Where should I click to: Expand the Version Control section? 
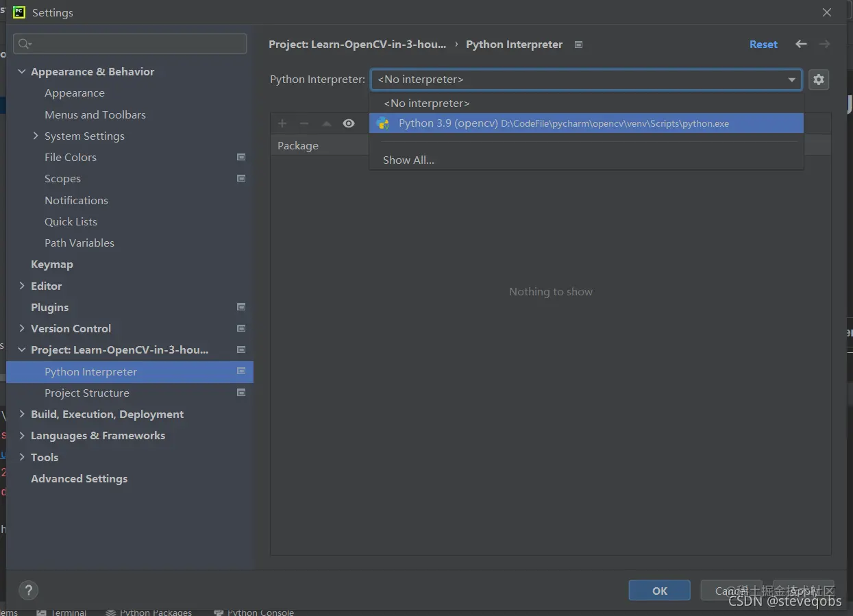[x=22, y=328]
